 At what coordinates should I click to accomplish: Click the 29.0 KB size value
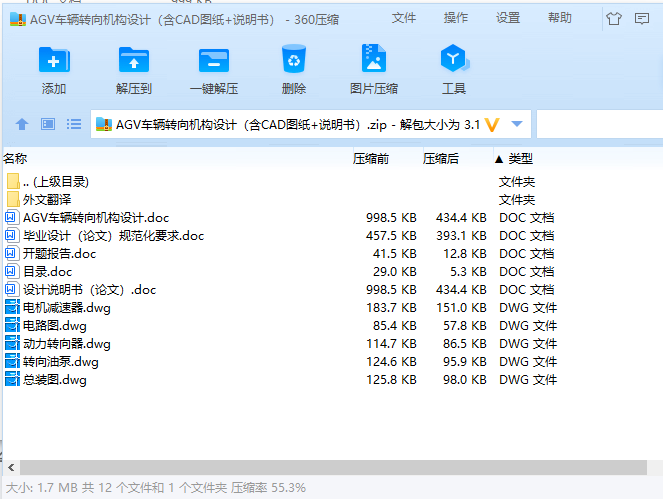click(x=395, y=271)
